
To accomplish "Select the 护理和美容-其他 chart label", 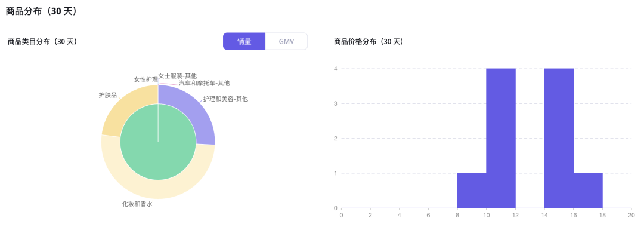I will pos(225,99).
